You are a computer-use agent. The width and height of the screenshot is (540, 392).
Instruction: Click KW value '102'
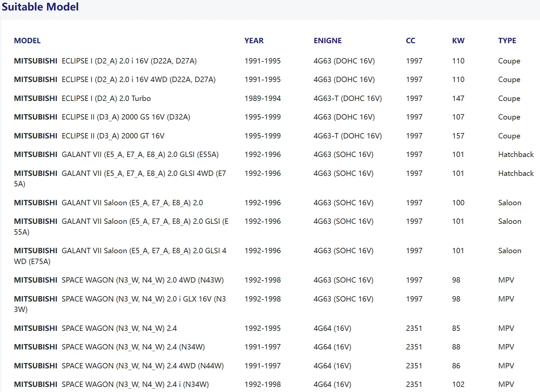[458, 384]
